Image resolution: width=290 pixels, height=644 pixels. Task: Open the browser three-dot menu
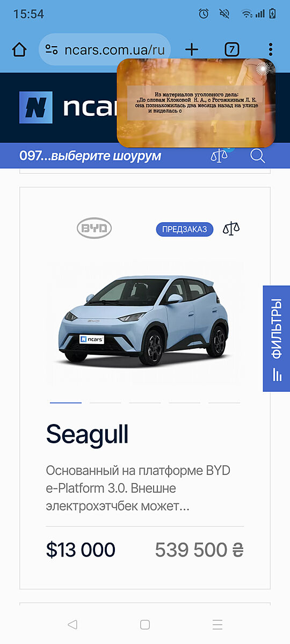(270, 50)
